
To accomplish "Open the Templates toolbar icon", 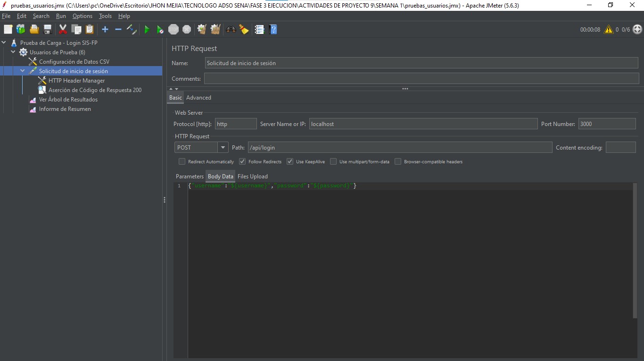I will (x=21, y=29).
